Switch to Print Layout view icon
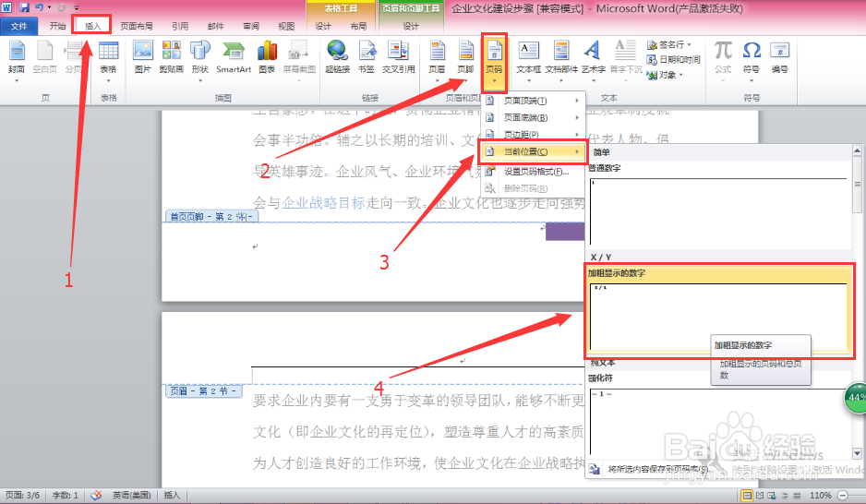Image resolution: width=866 pixels, height=504 pixels. pos(746,495)
